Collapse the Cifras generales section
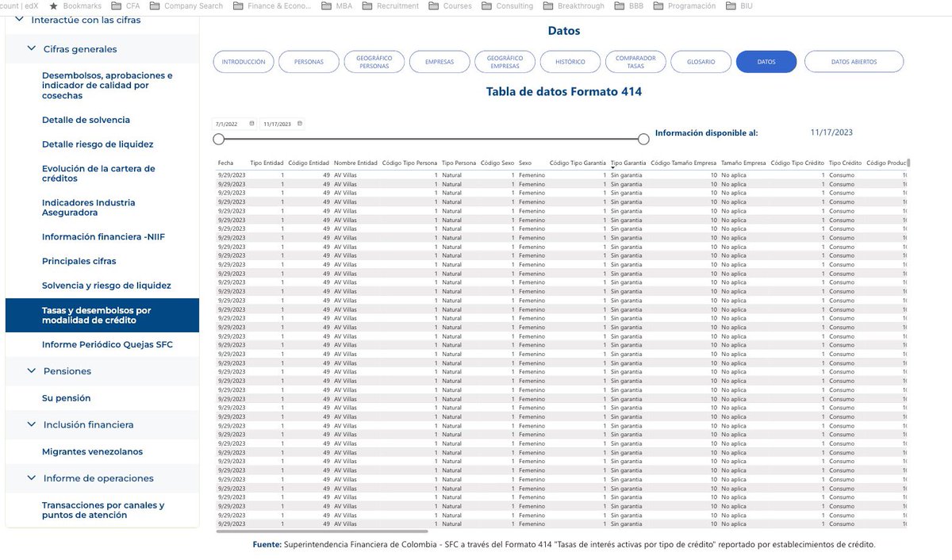Viewport: 952px width, 560px height. (x=32, y=48)
